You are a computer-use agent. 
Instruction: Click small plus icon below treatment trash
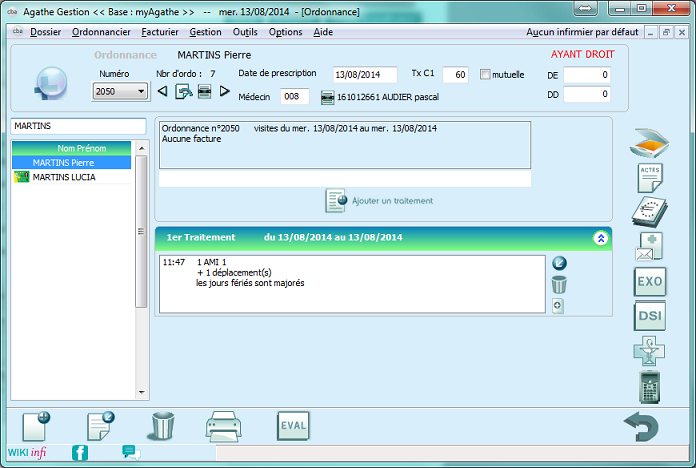[x=558, y=305]
